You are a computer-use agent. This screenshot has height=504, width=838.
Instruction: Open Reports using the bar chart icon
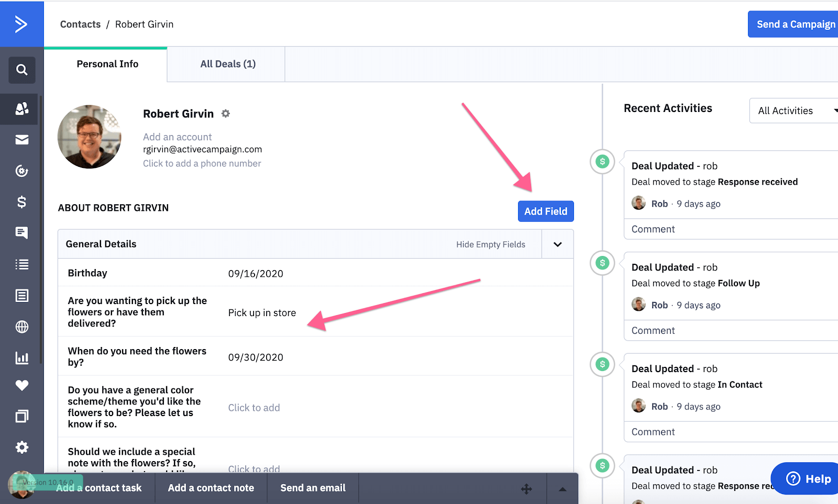pos(22,358)
